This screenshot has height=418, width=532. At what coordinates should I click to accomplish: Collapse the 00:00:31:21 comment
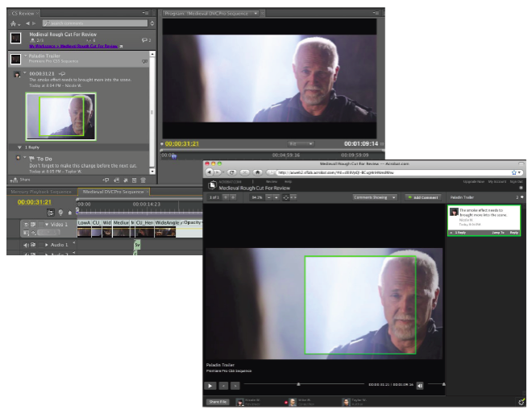[25, 72]
